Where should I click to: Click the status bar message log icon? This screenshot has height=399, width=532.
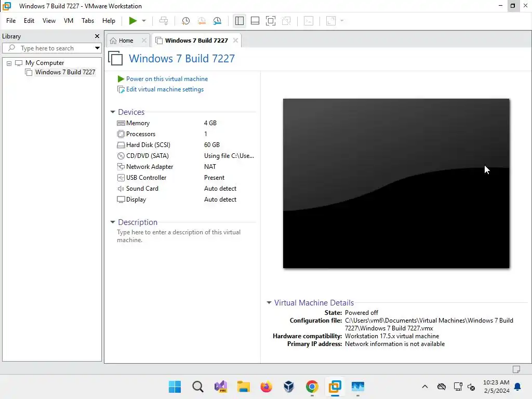coord(516,369)
